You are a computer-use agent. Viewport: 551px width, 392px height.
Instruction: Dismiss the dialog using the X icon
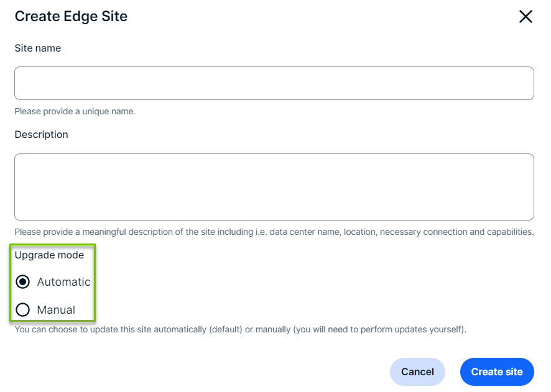(x=526, y=17)
